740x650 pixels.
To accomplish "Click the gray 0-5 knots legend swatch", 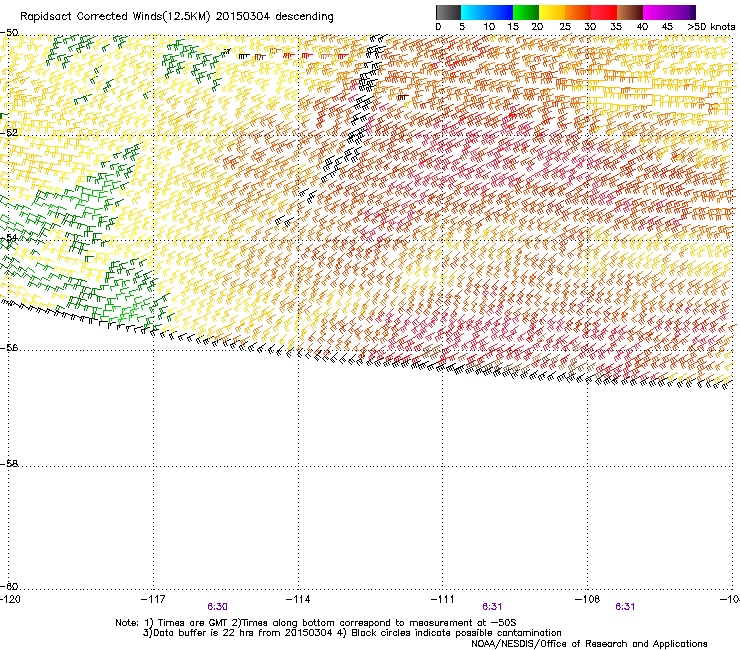I will (448, 12).
